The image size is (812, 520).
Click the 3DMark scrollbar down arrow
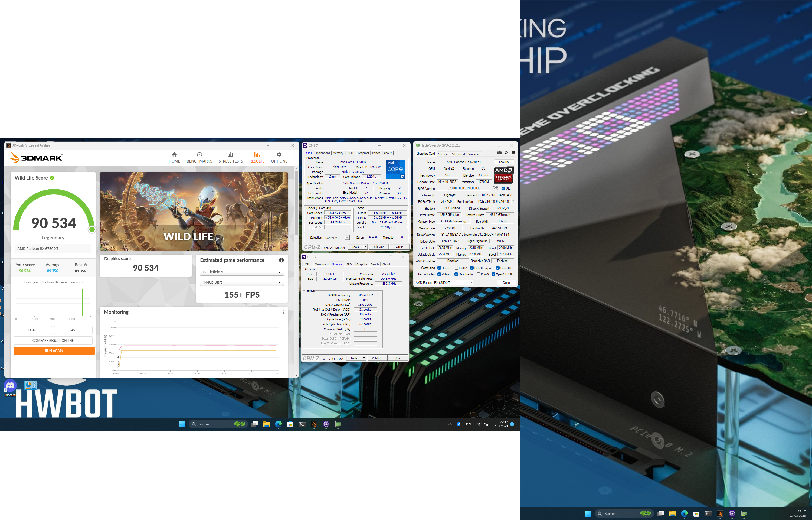pos(296,375)
